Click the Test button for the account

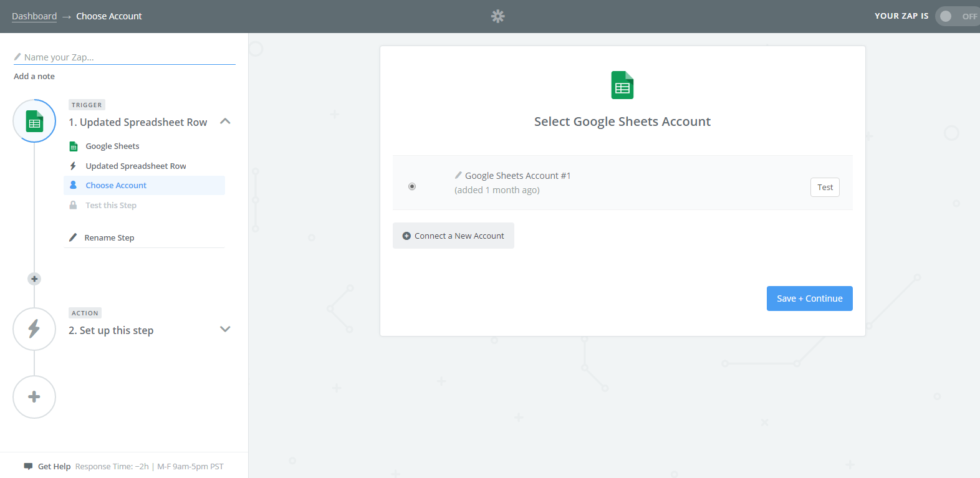(x=825, y=187)
